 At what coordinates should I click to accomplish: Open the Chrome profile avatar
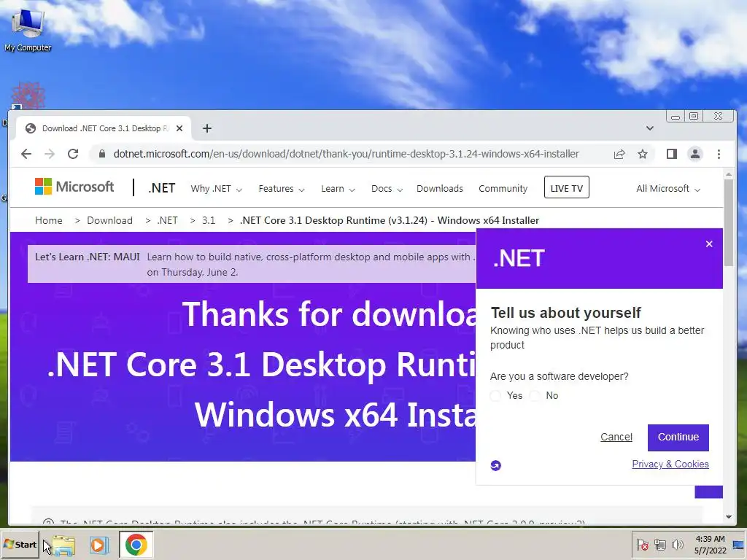click(x=695, y=154)
